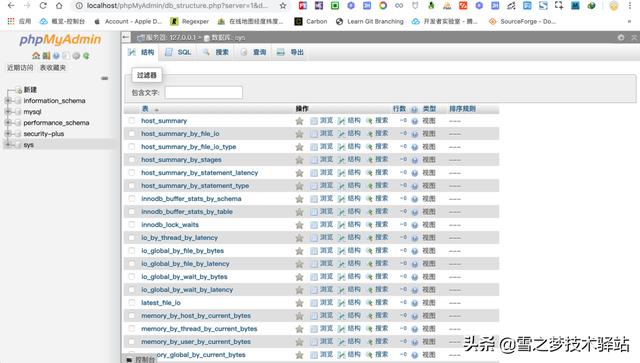The height and width of the screenshot is (363, 640).
Task: Check the innodb_lock_waits checkbox
Action: click(131, 225)
